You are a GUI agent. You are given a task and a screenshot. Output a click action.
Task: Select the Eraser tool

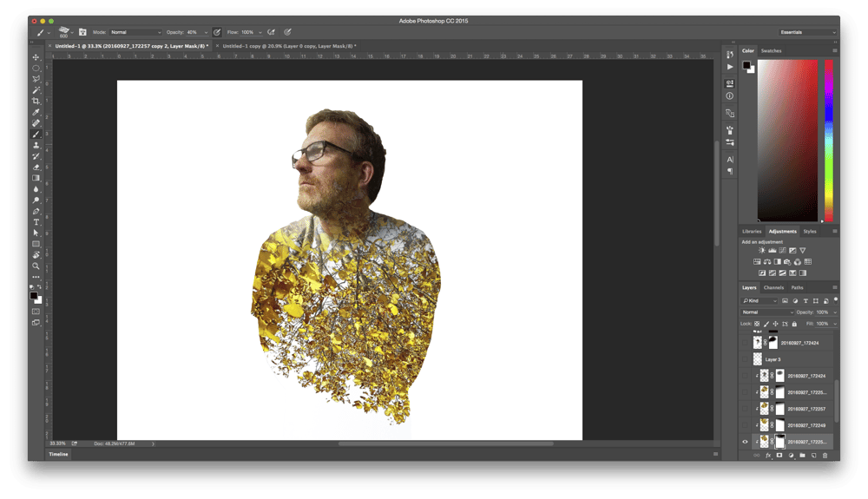(36, 167)
